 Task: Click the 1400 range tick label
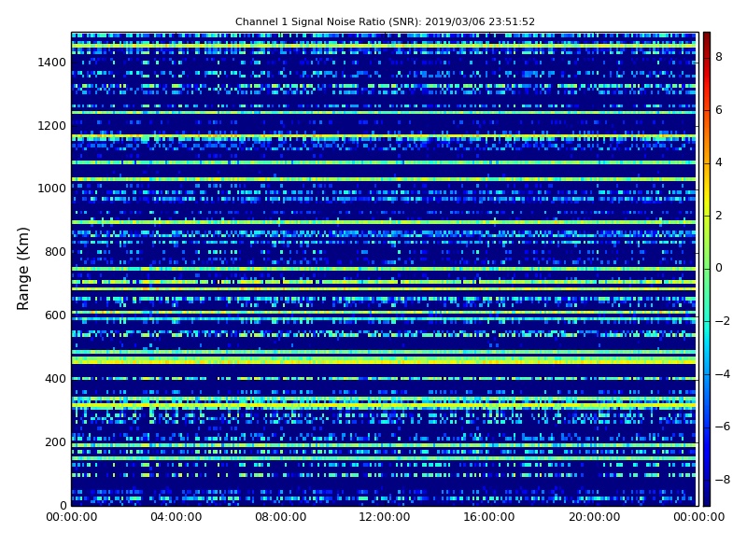click(x=52, y=63)
